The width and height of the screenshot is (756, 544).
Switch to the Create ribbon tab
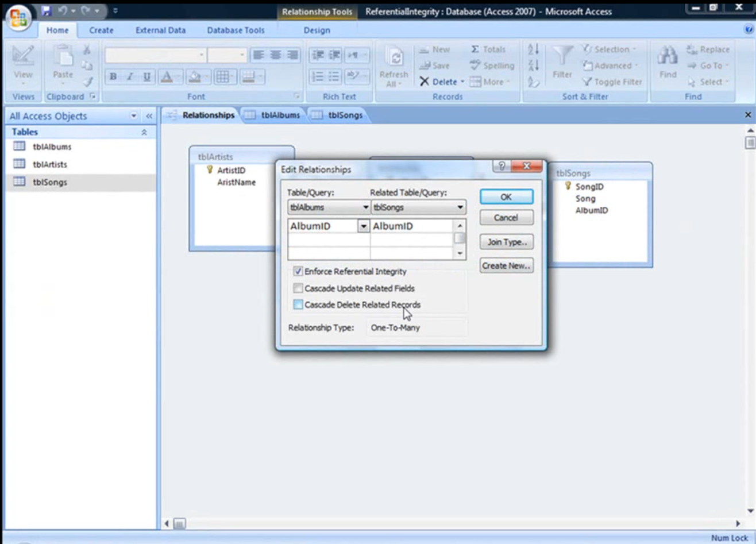[x=101, y=30]
